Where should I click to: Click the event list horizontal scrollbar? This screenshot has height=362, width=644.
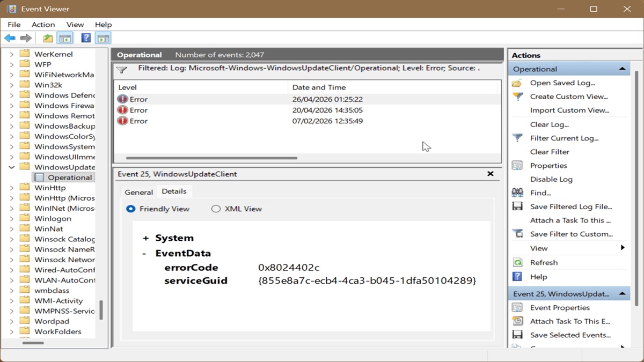[211, 158]
